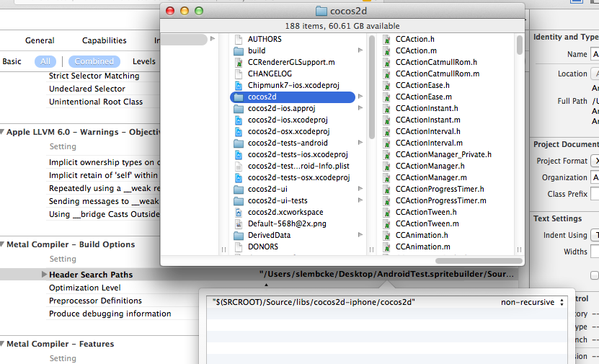Select CCActionCatmullRom.m file
Image resolution: width=599 pixels, height=364 pixels.
coord(438,74)
